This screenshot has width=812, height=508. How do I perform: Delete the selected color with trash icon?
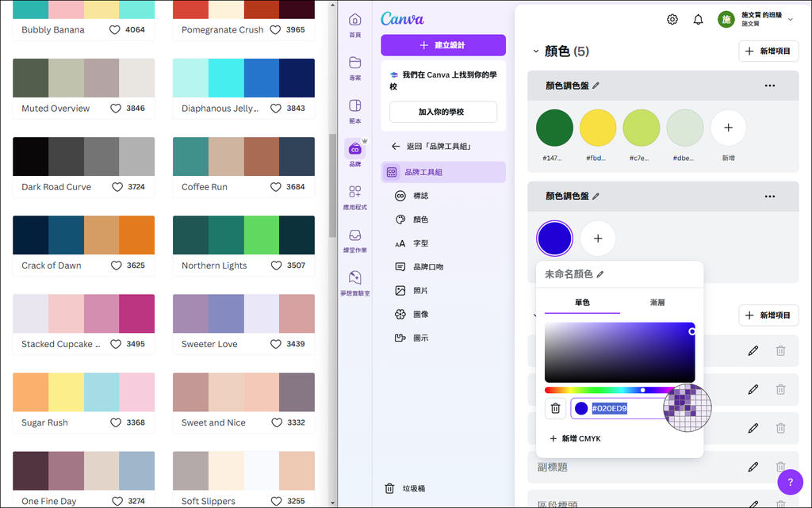(555, 408)
